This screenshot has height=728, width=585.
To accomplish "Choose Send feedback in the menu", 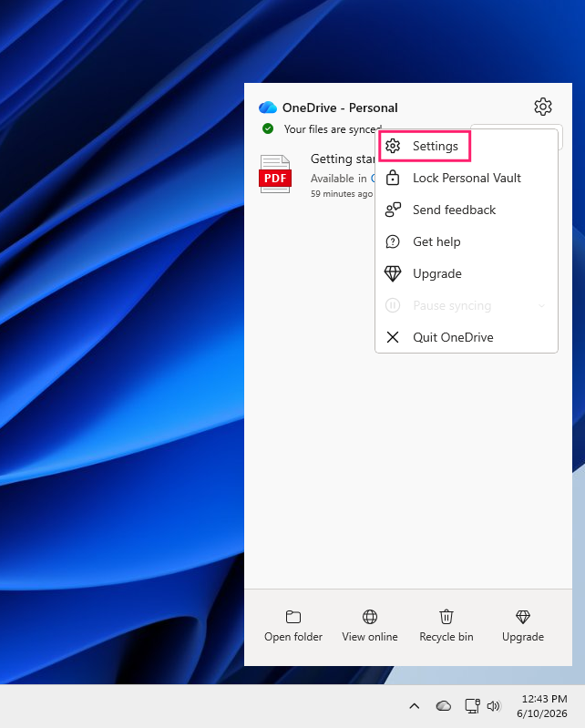I will (467, 210).
